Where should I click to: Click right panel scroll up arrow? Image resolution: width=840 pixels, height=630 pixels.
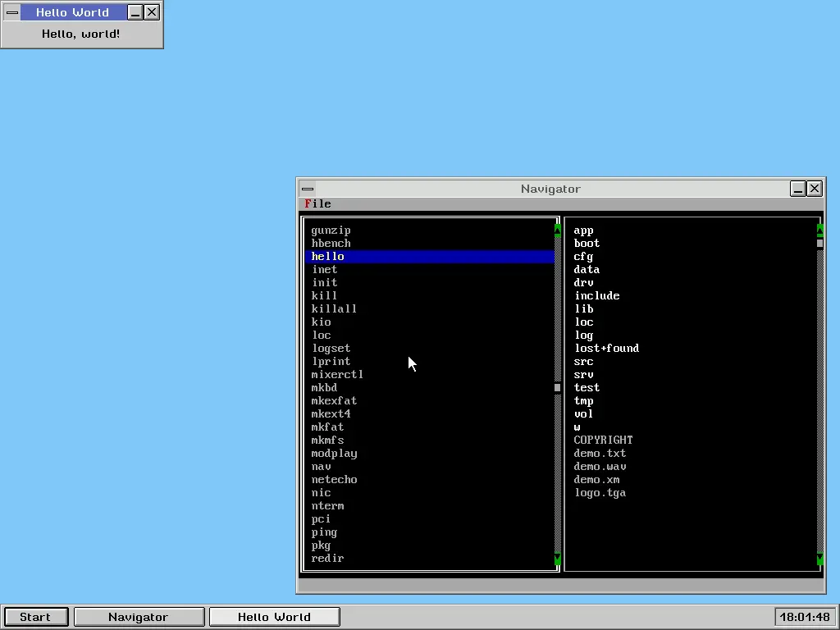pos(819,230)
